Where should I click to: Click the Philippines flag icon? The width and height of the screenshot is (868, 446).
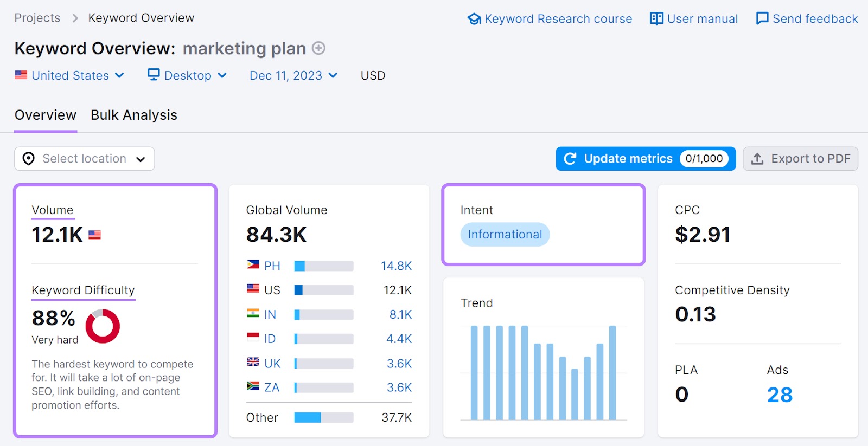tap(253, 264)
